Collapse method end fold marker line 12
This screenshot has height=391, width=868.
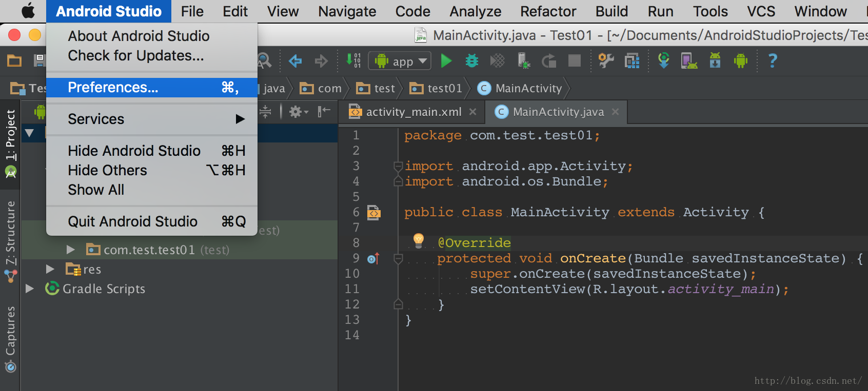tap(398, 304)
